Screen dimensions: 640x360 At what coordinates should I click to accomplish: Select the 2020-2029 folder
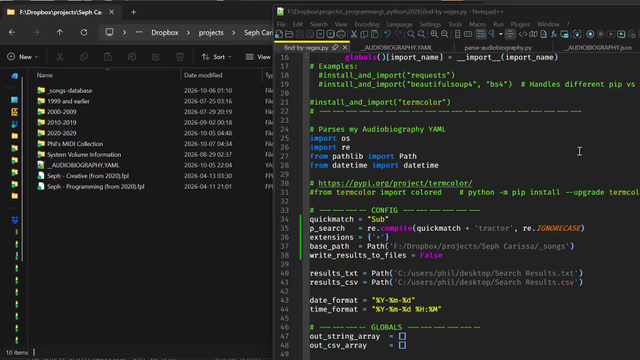(x=61, y=133)
